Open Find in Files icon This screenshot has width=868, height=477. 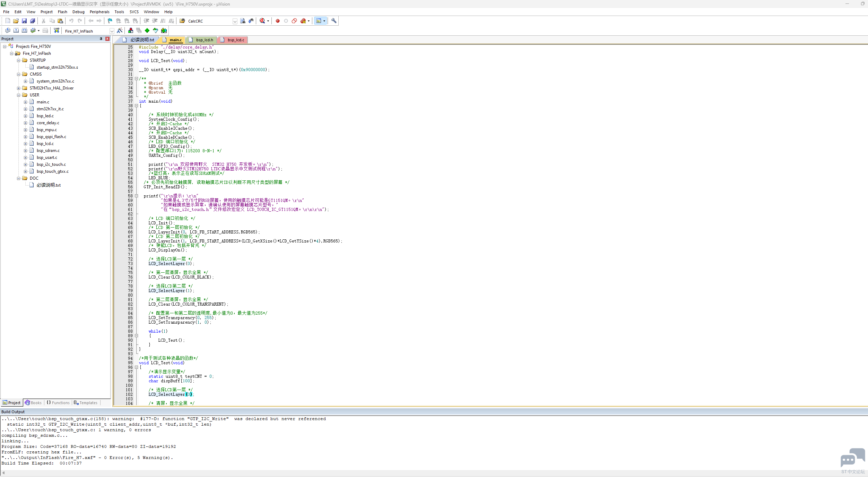click(x=182, y=21)
